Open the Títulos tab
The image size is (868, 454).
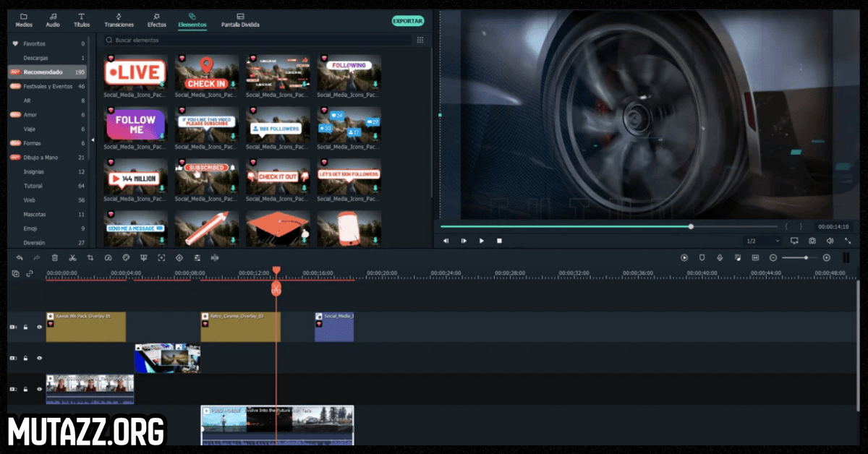click(82, 20)
